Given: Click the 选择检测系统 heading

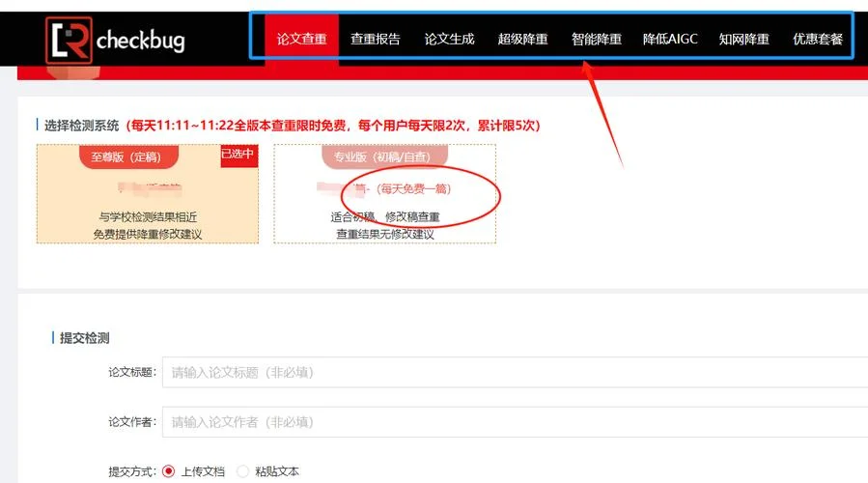Looking at the screenshot, I should click(81, 126).
